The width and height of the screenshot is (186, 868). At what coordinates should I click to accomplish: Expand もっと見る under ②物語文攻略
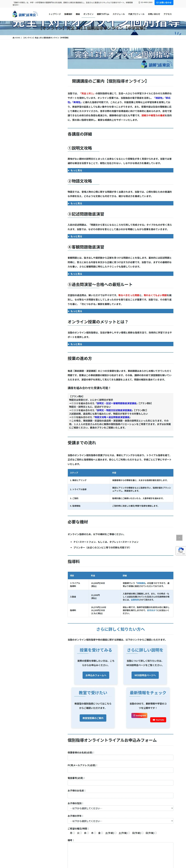click(x=121, y=204)
